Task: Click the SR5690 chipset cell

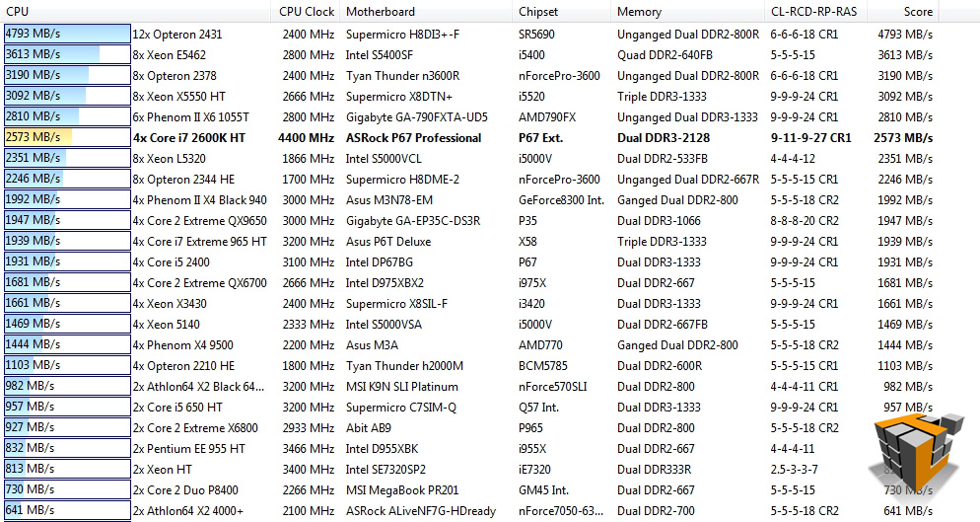Action: tap(536, 35)
